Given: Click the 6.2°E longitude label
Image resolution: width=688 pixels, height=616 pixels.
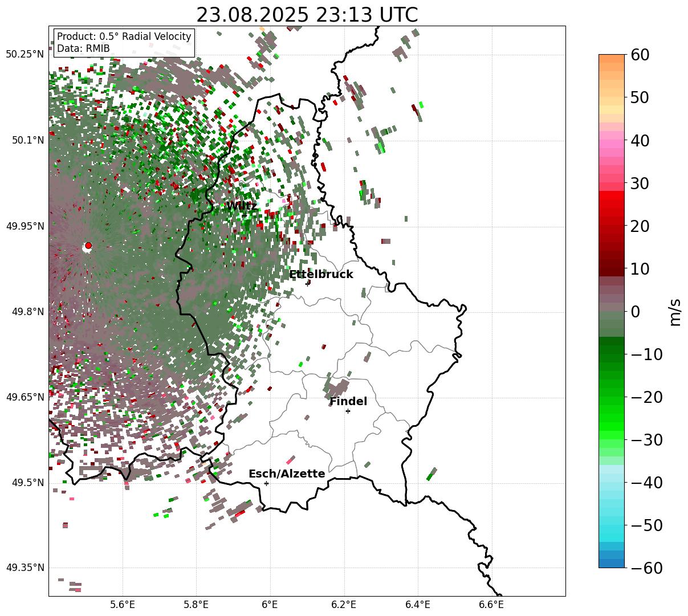Looking at the screenshot, I should pos(344,605).
